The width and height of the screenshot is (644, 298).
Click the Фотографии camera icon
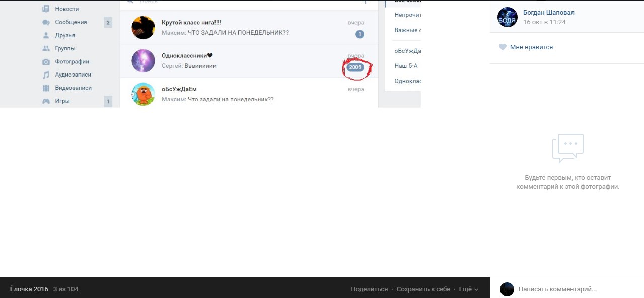[x=46, y=61]
